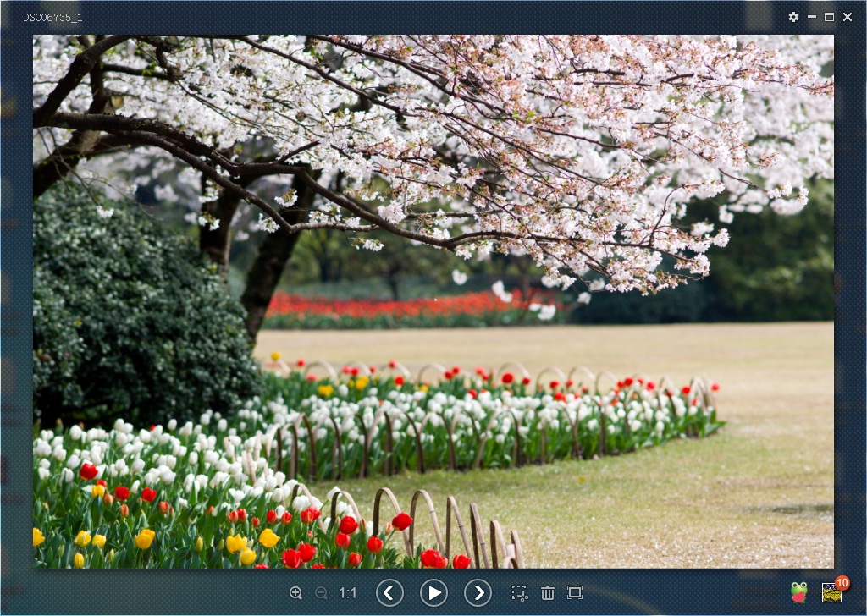Minimize the image viewer window
The width and height of the screenshot is (867, 616).
[812, 17]
